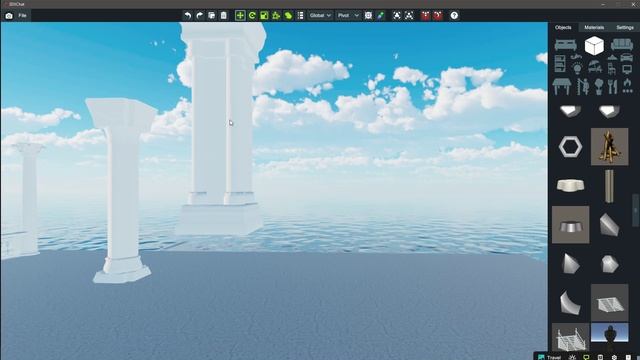
Task: Click the fourth green transform tool icon
Action: point(276,16)
